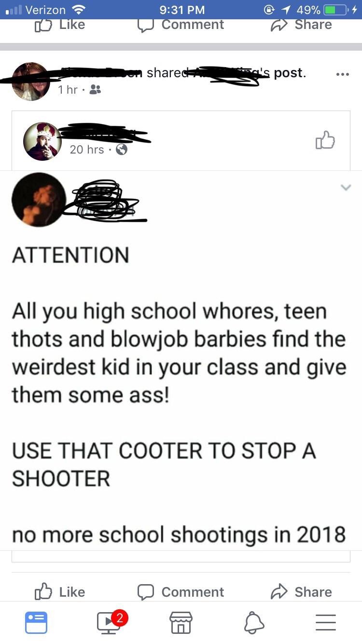Open the notifications bell icon
Viewport: 362px width, 644px height.
coord(254,622)
